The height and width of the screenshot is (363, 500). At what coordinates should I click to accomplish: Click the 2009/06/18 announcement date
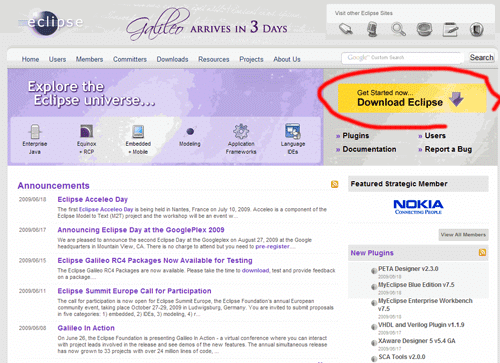[32, 199]
